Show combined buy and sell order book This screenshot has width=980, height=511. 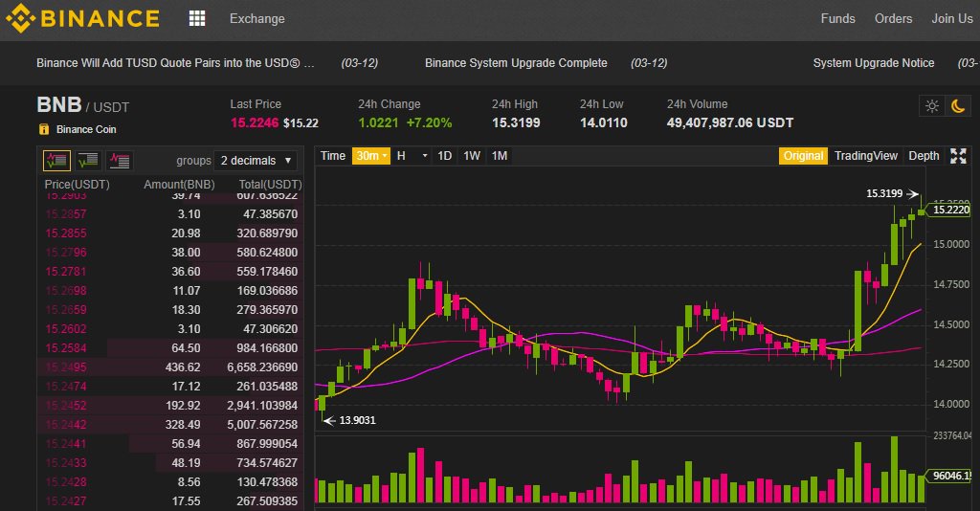click(56, 161)
